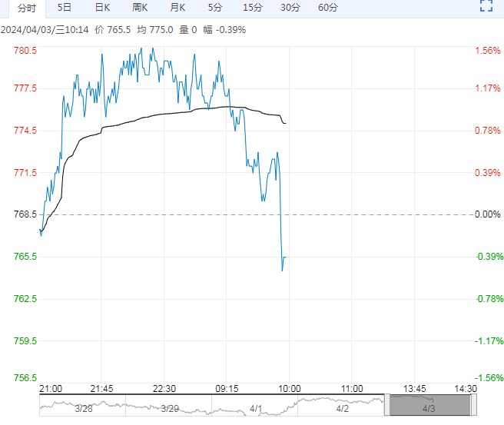Click the 774.5 price axis label
Screen dimensions: 504x425
(25, 131)
